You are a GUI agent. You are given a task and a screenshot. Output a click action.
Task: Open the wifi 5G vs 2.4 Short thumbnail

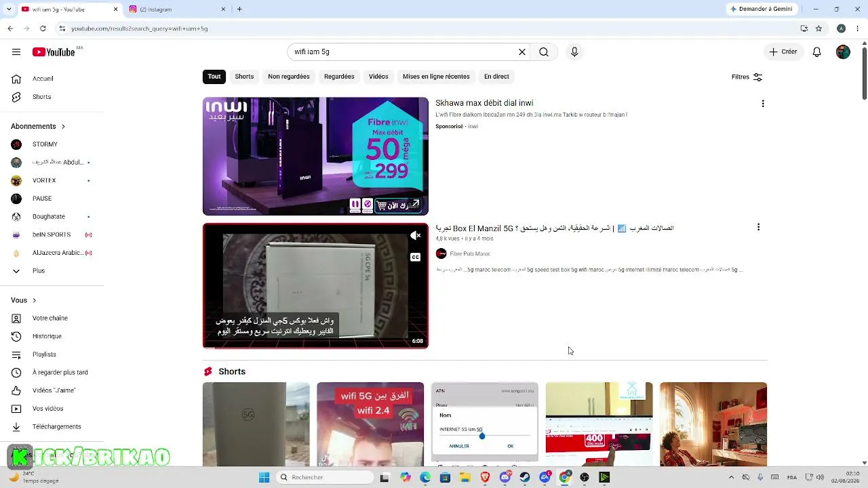(370, 424)
